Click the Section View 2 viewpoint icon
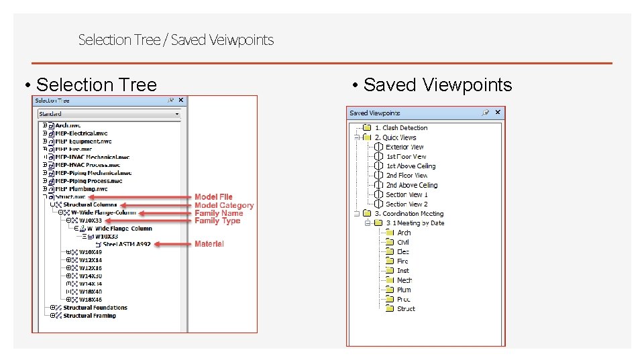644x362 pixels. coord(378,204)
